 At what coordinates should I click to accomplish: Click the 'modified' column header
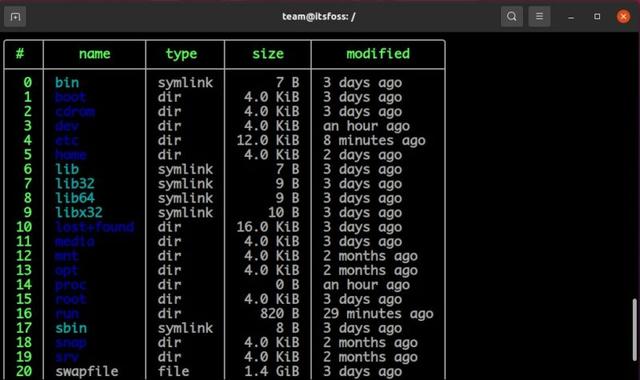point(378,53)
